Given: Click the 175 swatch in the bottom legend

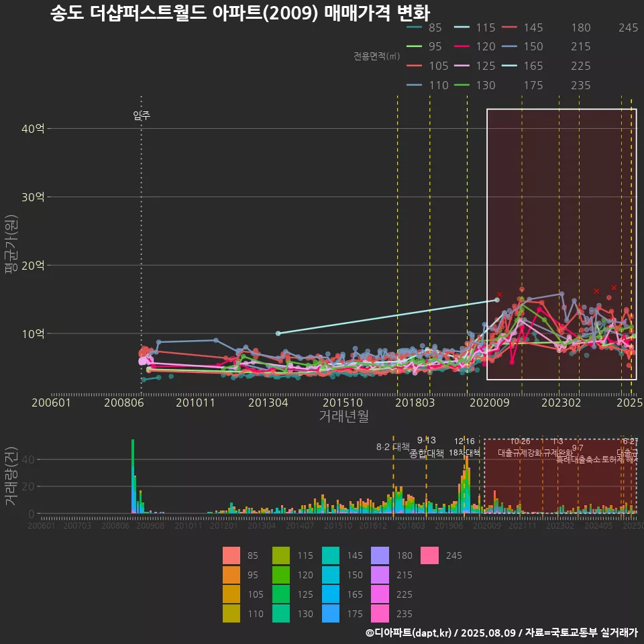Looking at the screenshot, I should click(x=331, y=614).
